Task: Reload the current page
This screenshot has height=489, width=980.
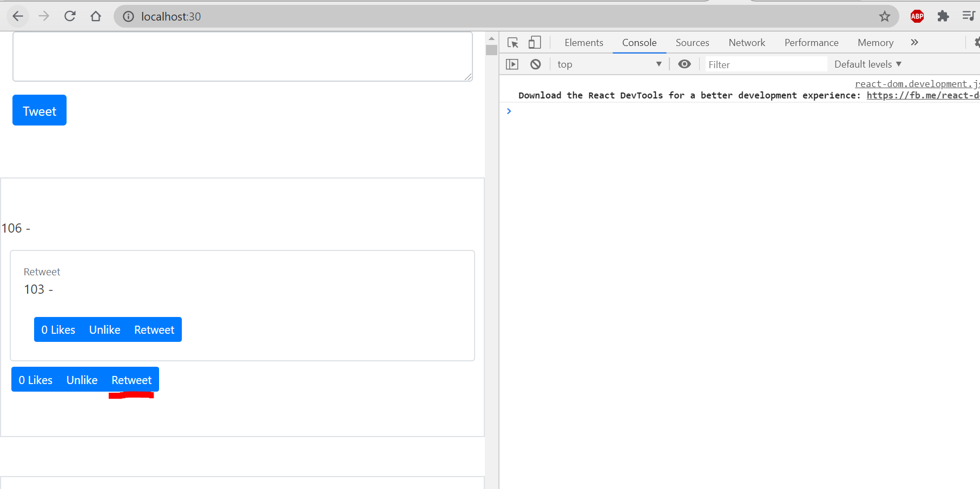Action: point(70,16)
